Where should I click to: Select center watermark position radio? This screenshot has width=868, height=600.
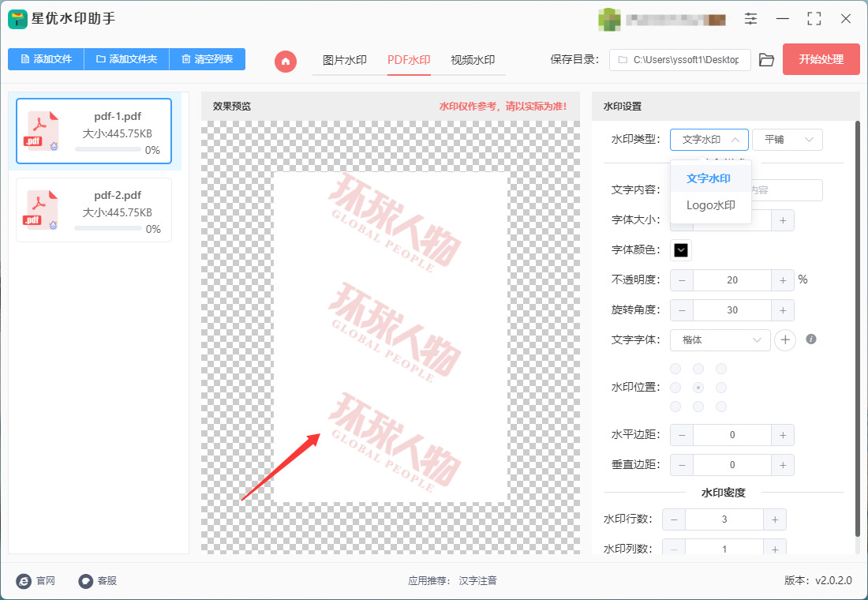pos(698,388)
